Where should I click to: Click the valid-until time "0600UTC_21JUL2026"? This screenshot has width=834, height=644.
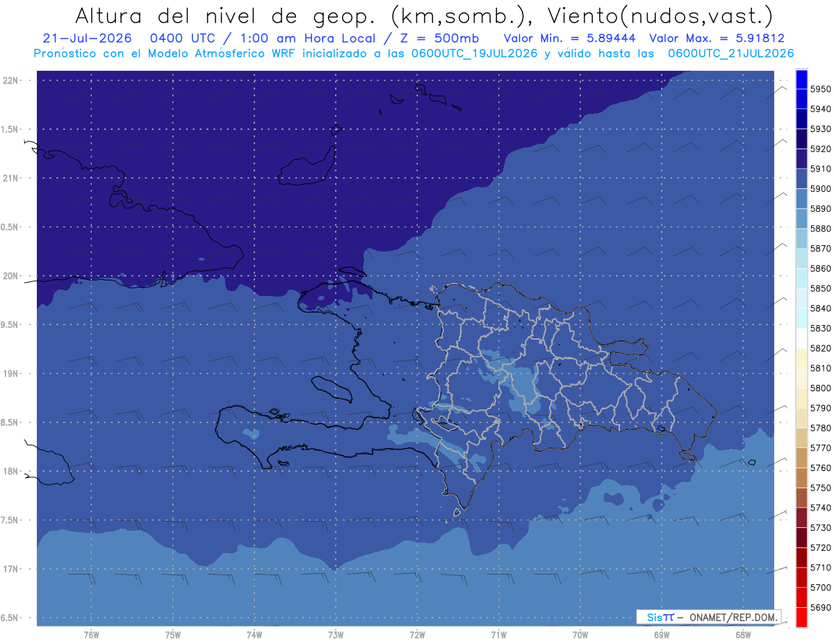730,53
